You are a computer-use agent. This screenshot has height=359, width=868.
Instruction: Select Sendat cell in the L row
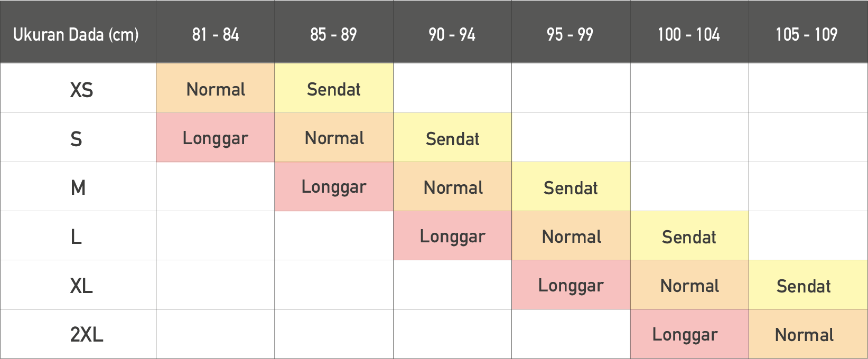pyautogui.click(x=689, y=235)
